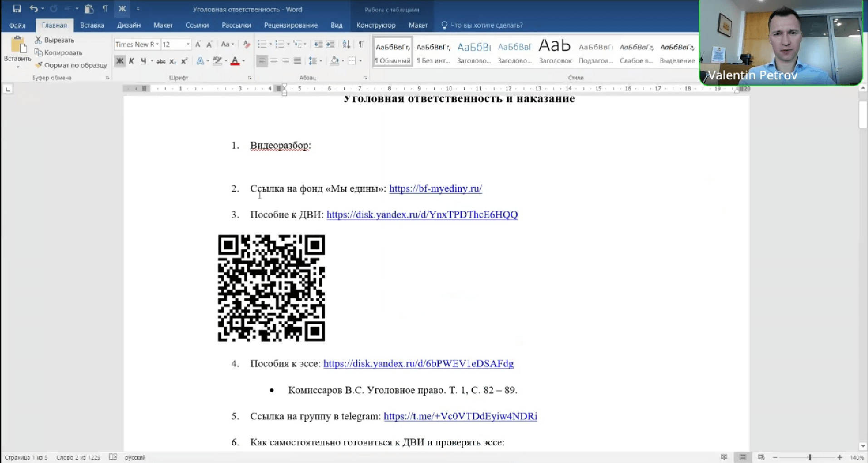This screenshot has height=463, width=868.
Task: Undo the last action
Action: tap(34, 9)
